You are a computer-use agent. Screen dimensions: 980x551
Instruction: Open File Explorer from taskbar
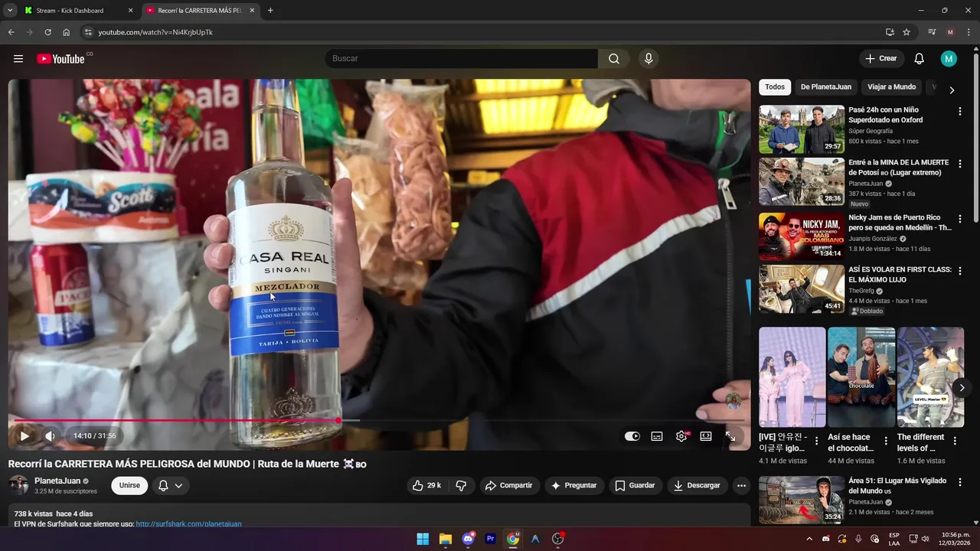(445, 539)
